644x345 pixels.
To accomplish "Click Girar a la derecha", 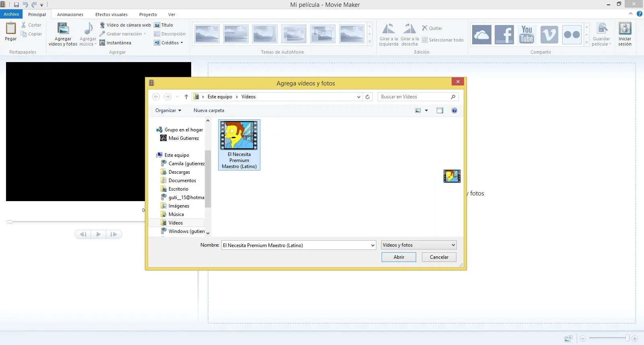I will pyautogui.click(x=410, y=34).
